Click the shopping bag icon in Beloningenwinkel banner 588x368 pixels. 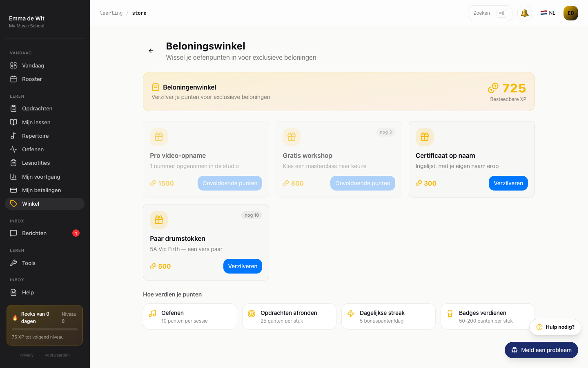pos(156,87)
